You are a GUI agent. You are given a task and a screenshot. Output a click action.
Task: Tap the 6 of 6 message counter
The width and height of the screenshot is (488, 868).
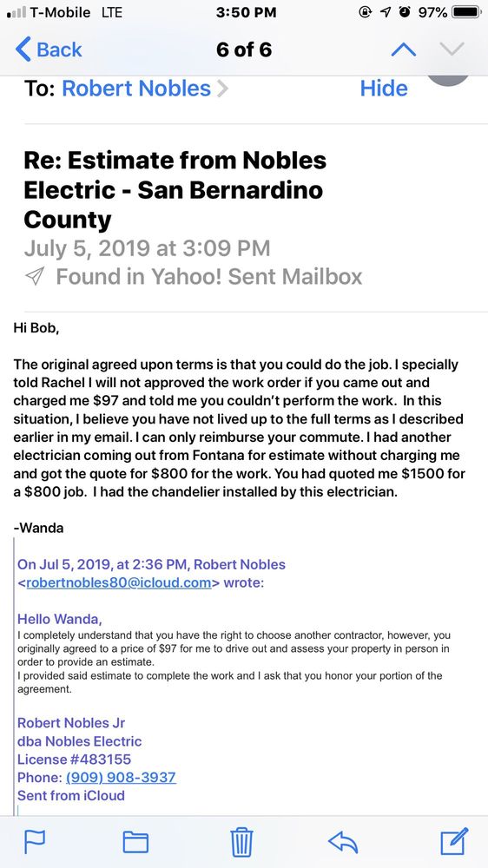(244, 49)
